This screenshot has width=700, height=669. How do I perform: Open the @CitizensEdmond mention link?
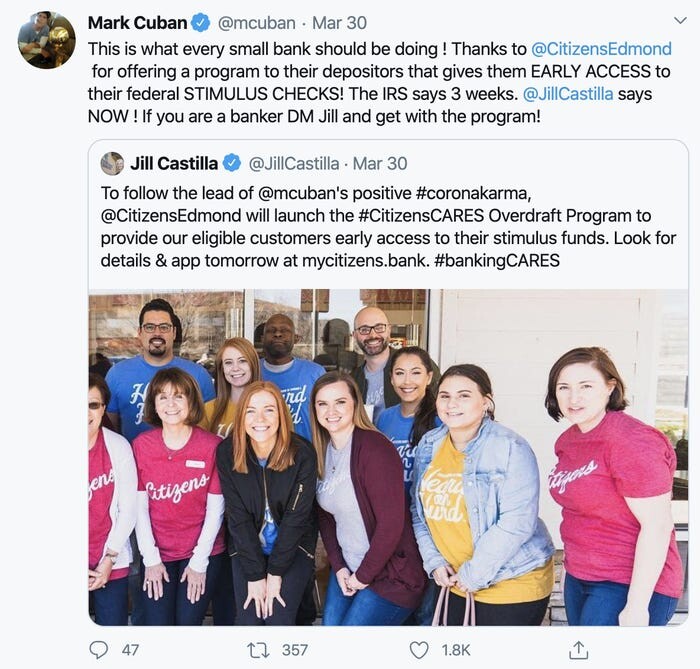pyautogui.click(x=601, y=49)
